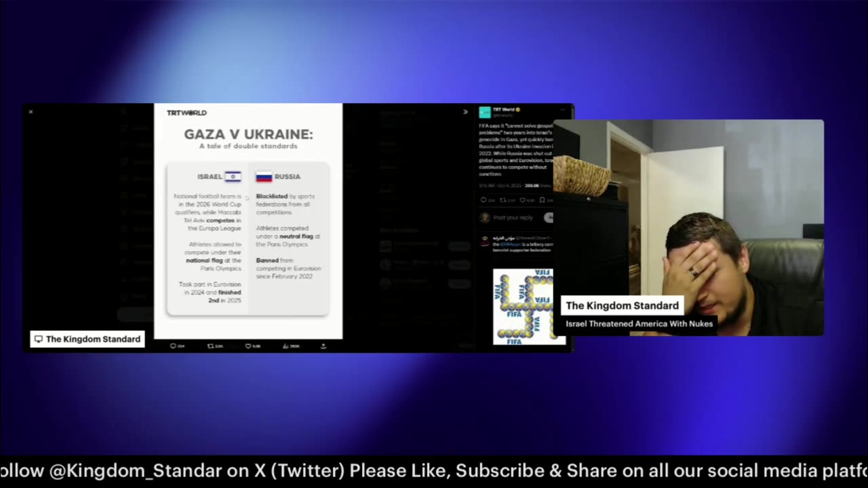Click the heart icon below the image

248,346
